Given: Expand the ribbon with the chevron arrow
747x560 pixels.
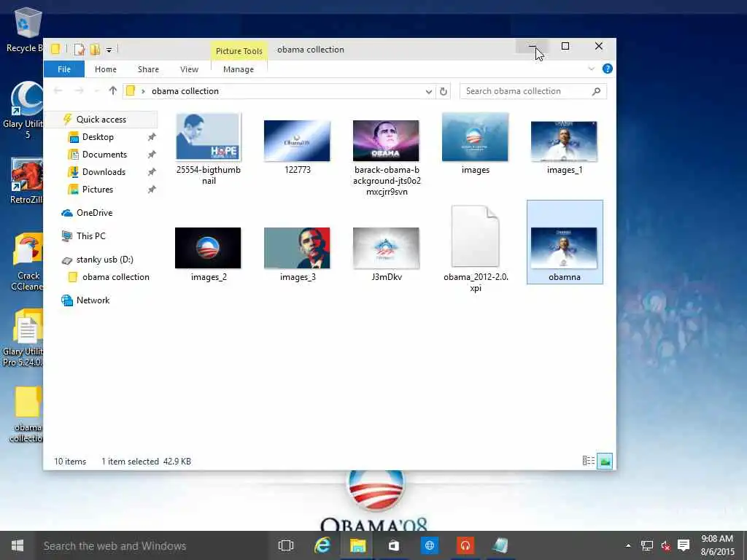Looking at the screenshot, I should (x=591, y=69).
